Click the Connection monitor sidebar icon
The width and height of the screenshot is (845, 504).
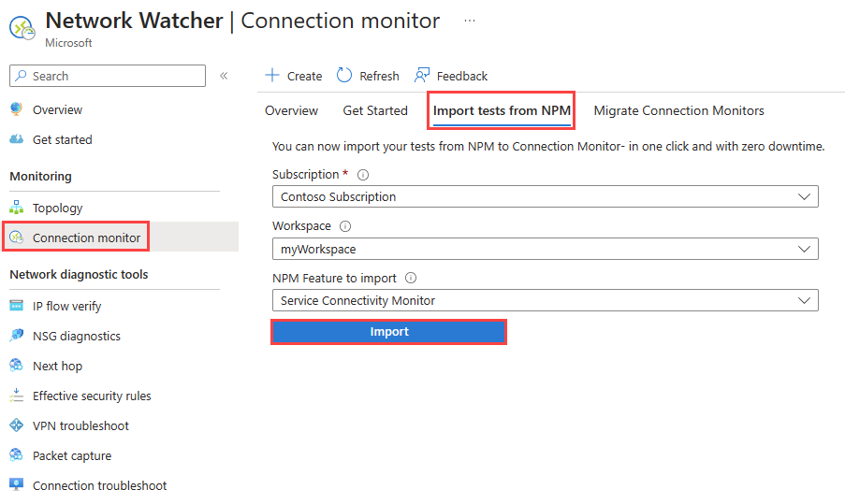[16, 238]
